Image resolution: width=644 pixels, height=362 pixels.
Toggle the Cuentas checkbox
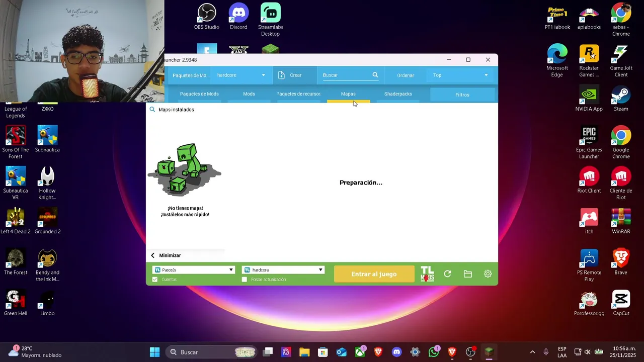155,280
